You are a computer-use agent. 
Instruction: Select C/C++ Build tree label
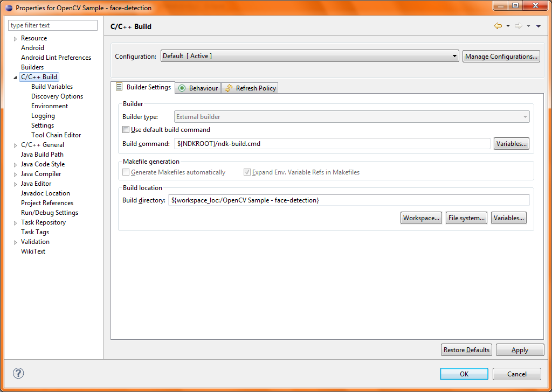(x=39, y=77)
